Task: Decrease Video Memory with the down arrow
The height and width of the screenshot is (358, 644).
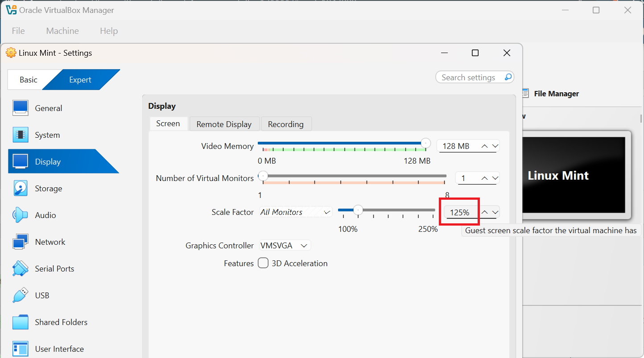Action: [495, 146]
